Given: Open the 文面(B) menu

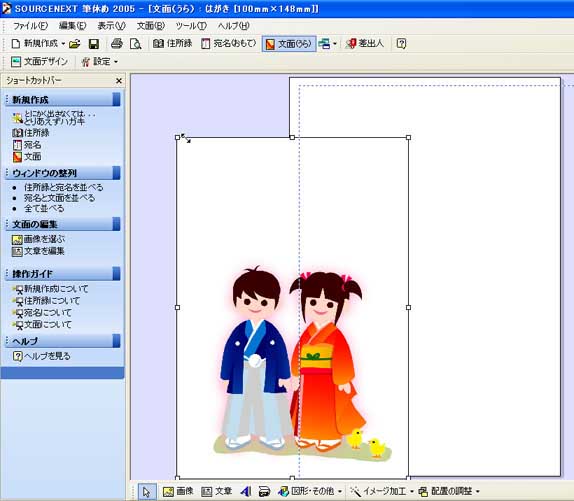Looking at the screenshot, I should [x=151, y=26].
